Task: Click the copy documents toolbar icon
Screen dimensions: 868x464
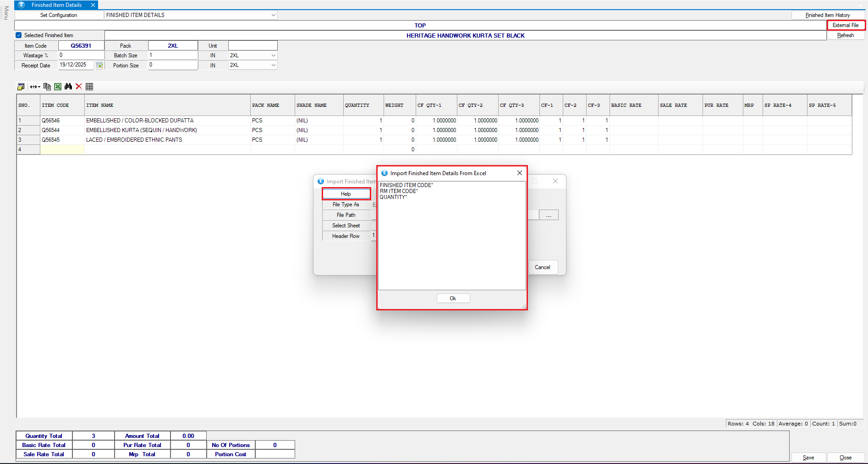Action: pyautogui.click(x=47, y=87)
